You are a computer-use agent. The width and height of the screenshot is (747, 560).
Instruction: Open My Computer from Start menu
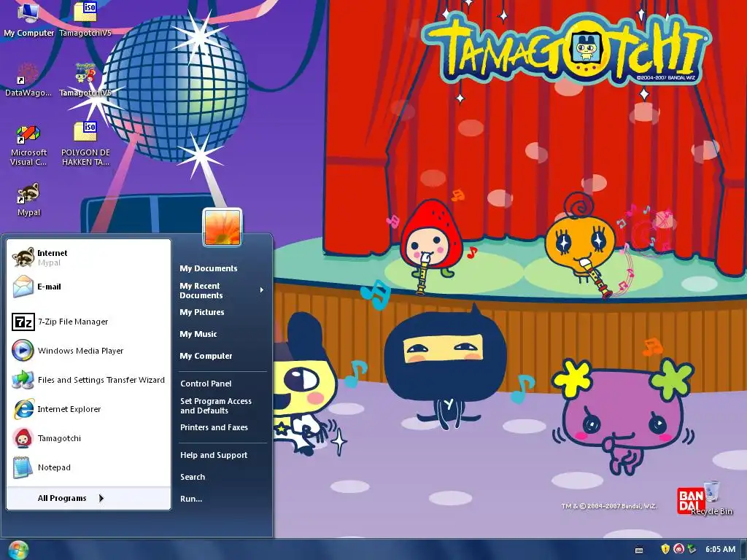pos(222,356)
